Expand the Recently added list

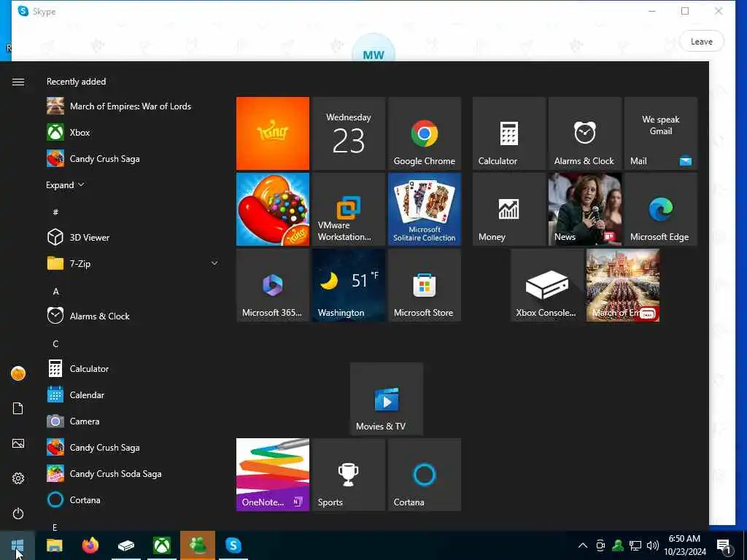(65, 184)
